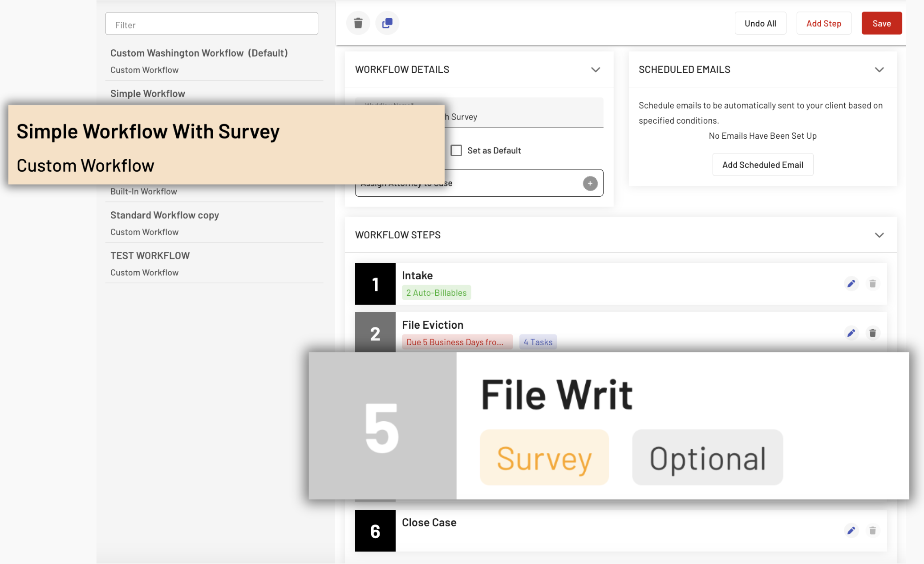924x564 pixels.
Task: Click the Add Step button
Action: tap(823, 24)
